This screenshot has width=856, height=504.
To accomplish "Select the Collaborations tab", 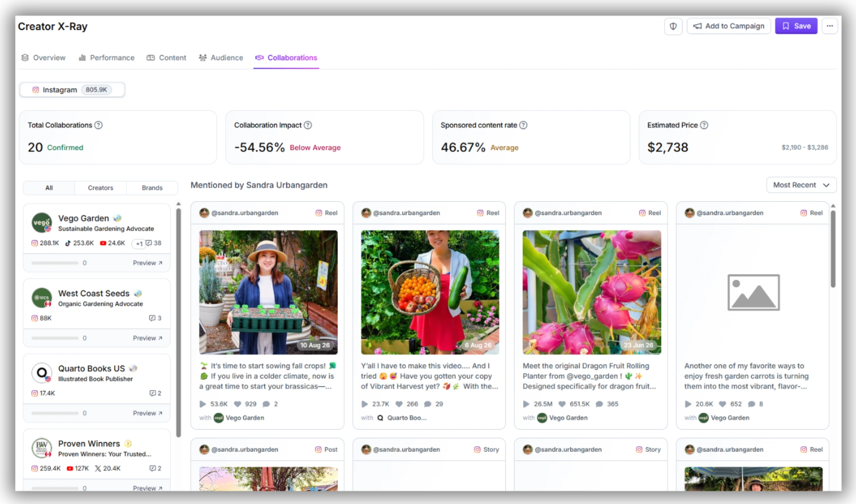I will [x=286, y=58].
